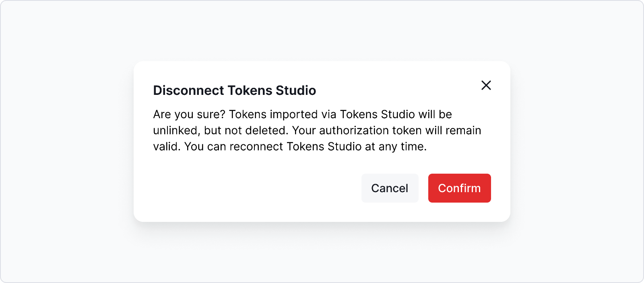Click between Cancel and Confirm buttons
The image size is (644, 283).
pyautogui.click(x=423, y=188)
